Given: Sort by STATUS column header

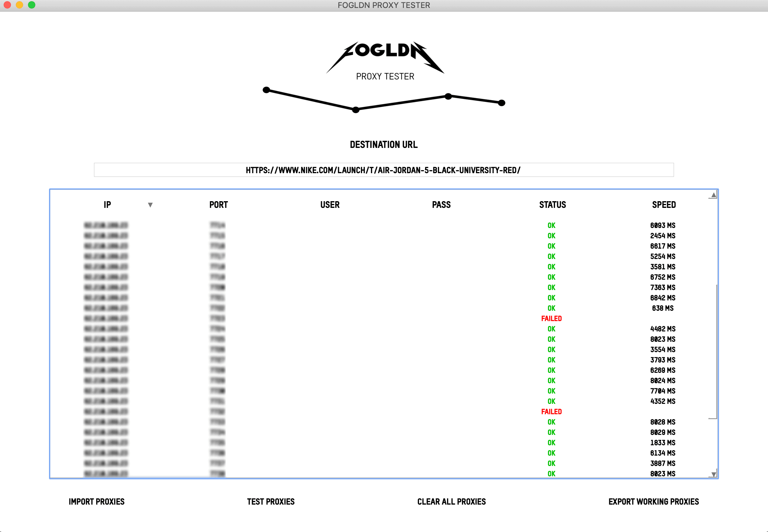Looking at the screenshot, I should [553, 205].
